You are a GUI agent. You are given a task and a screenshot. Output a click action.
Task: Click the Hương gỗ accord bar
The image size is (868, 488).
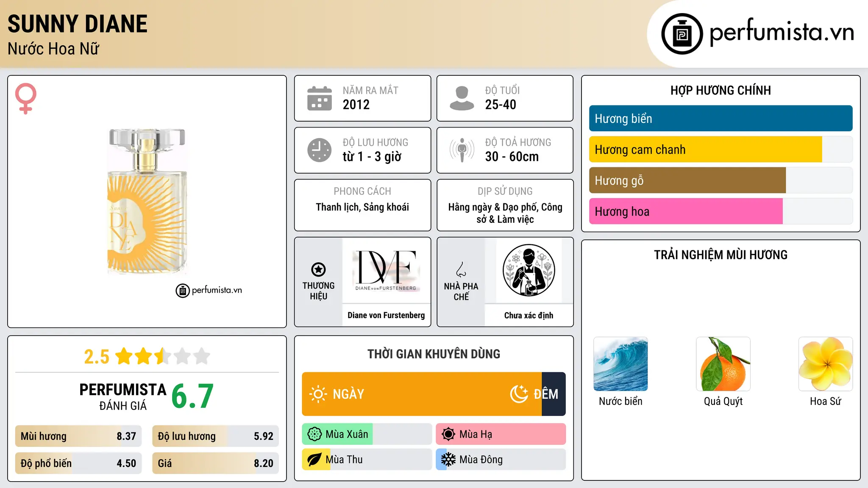click(x=721, y=180)
